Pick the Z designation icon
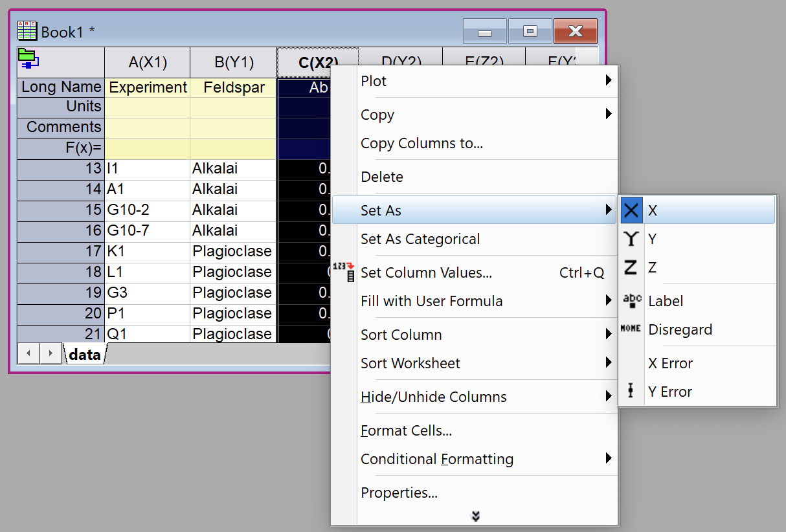786x532 pixels. pyautogui.click(x=631, y=267)
